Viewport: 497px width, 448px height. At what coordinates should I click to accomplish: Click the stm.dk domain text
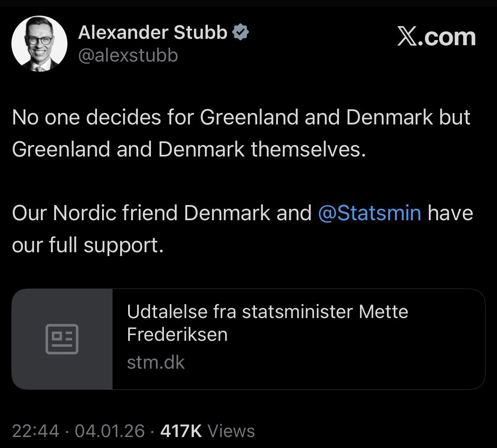click(156, 362)
